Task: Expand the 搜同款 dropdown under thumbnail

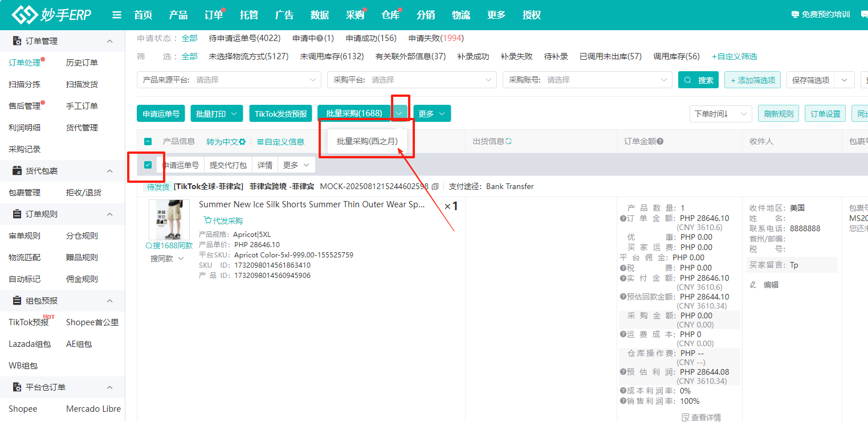Action: [x=167, y=259]
